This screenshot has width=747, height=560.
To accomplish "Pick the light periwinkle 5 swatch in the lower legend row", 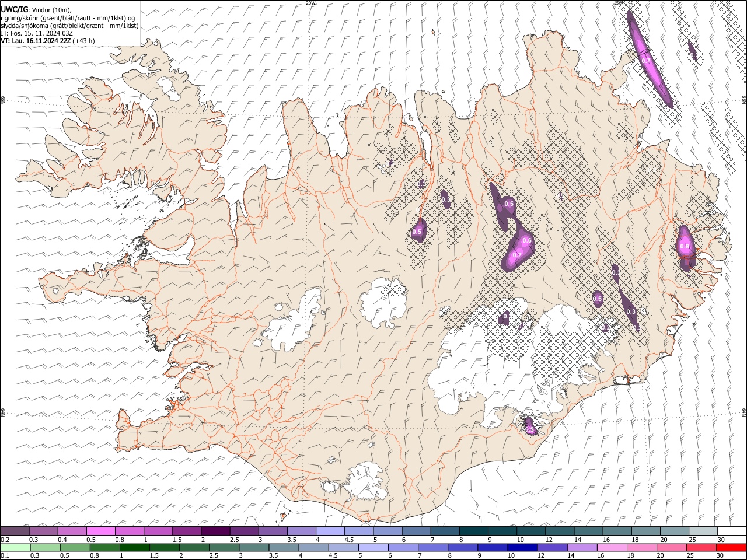I will pyautogui.click(x=373, y=547).
